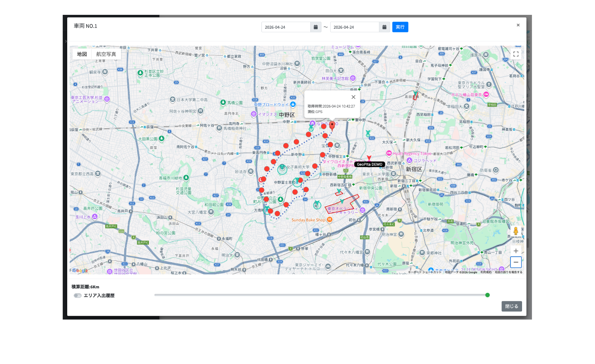Close the 車両 NO.1 dialog
This screenshot has width=595, height=364.
[518, 25]
